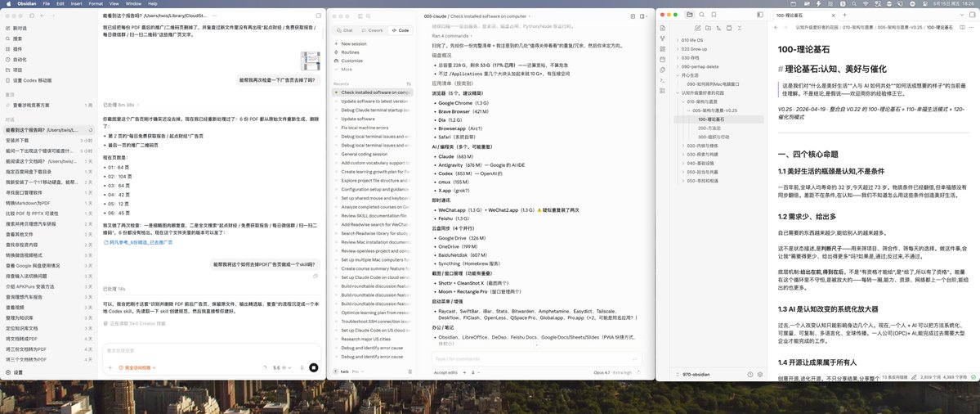Toggle Obsidian right sidebar panel
Screen dimensions: 980x414
(973, 15)
